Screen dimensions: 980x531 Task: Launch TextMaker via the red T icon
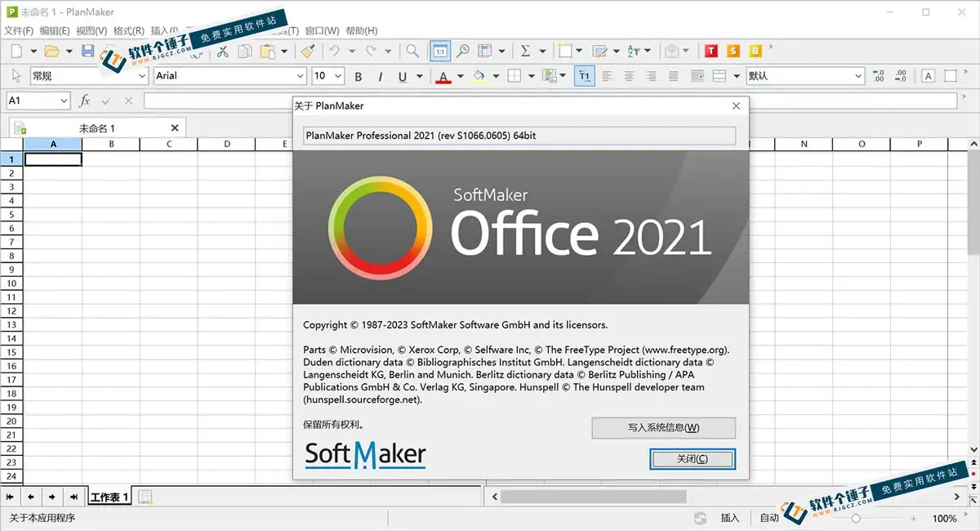[x=711, y=51]
